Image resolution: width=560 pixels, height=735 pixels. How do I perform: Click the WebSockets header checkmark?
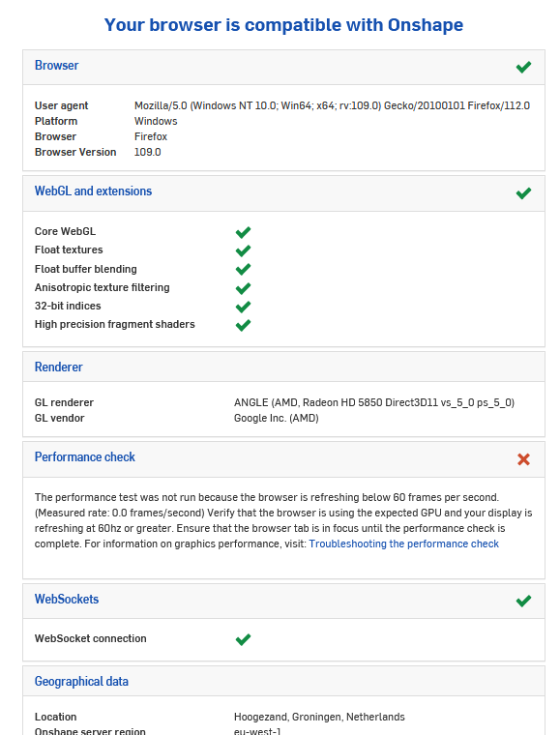pos(523,601)
